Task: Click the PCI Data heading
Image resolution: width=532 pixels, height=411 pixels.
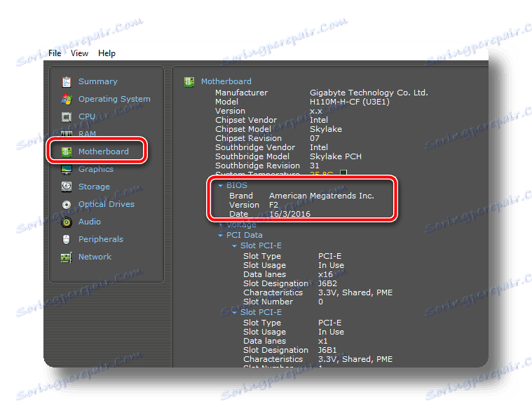Action: [x=245, y=235]
